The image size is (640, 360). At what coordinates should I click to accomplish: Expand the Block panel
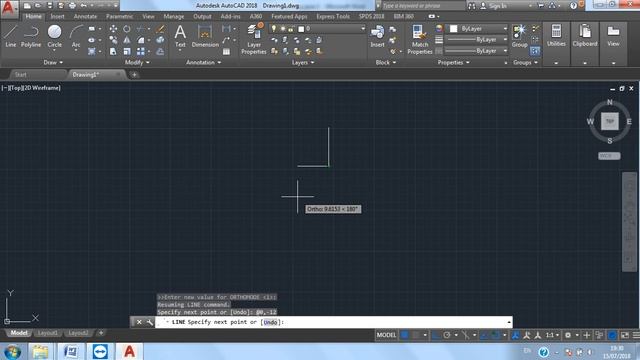point(386,62)
